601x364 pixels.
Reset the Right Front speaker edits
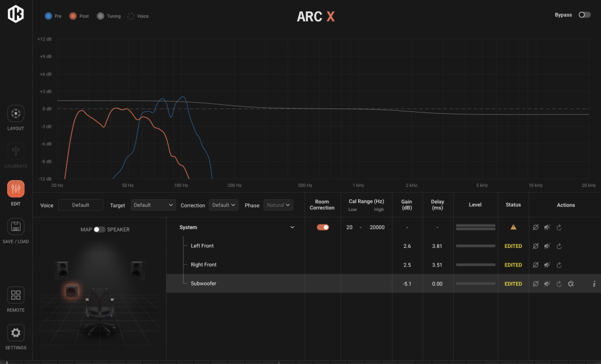(559, 265)
